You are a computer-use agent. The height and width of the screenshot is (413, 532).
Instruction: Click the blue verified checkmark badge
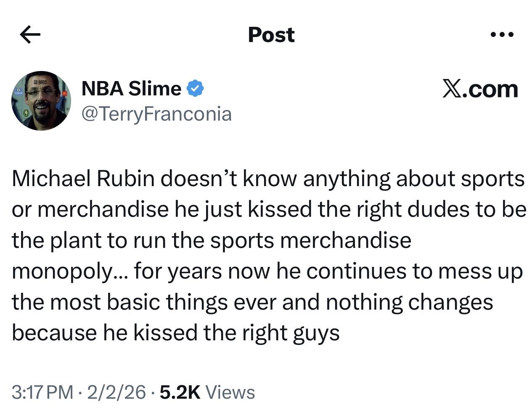coord(195,89)
